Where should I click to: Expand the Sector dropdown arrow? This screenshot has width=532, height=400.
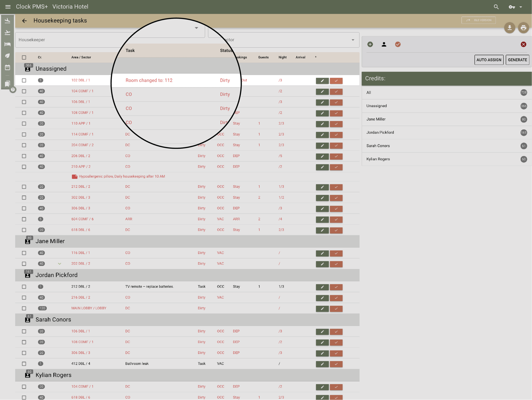pos(353,40)
